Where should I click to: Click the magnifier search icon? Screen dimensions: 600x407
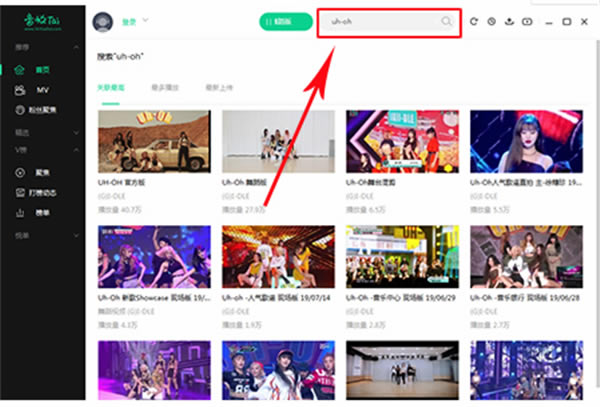[x=446, y=21]
